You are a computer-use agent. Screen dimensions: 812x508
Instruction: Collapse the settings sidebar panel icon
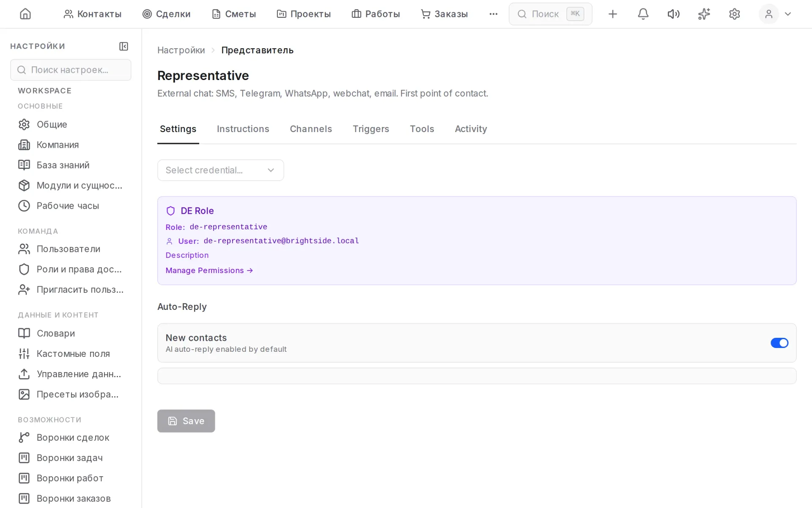pos(123,46)
